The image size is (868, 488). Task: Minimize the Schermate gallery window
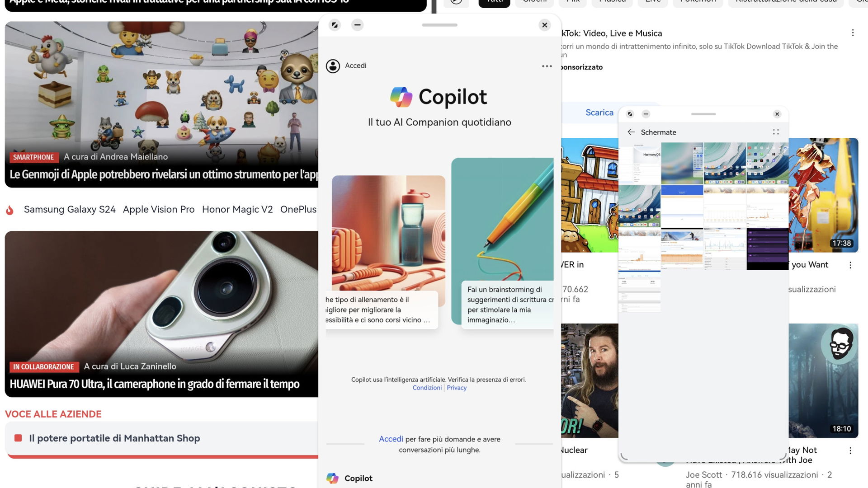646,114
